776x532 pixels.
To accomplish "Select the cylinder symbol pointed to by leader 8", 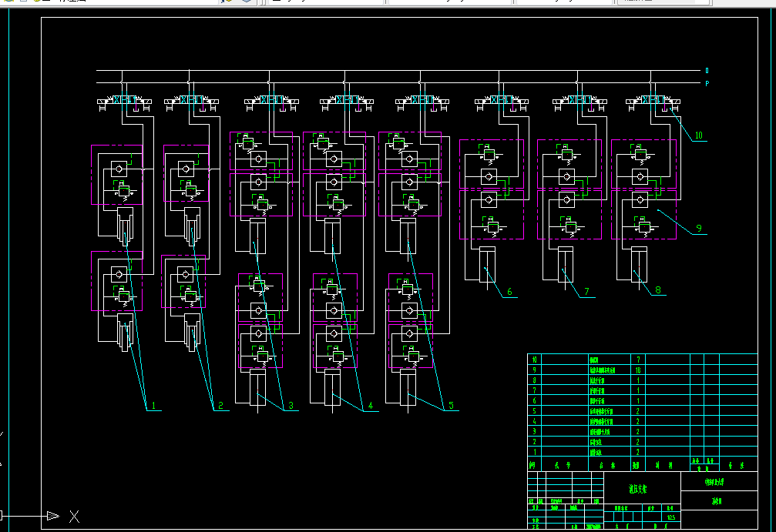I will click(639, 266).
